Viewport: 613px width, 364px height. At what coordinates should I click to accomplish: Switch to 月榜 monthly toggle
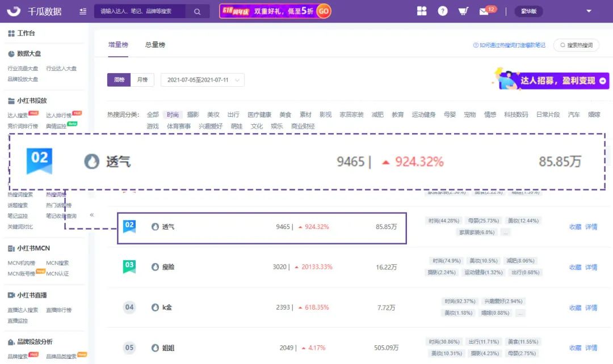142,80
